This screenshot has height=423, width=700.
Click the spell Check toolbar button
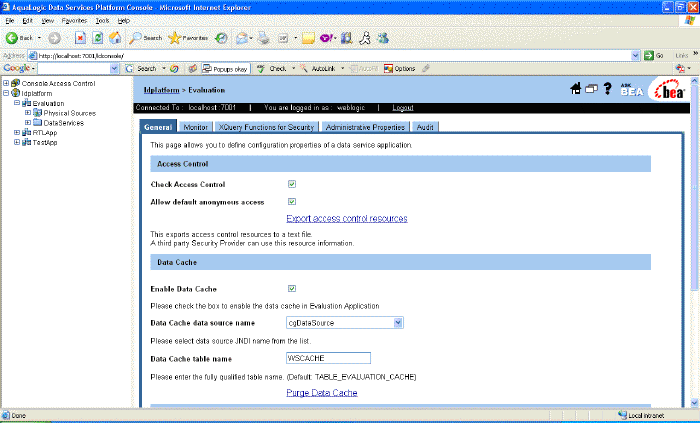point(272,69)
